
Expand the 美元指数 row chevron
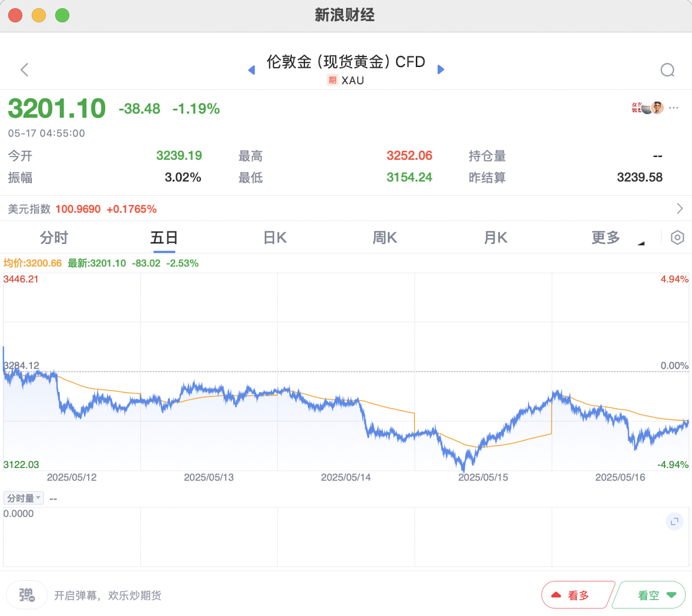click(x=680, y=209)
